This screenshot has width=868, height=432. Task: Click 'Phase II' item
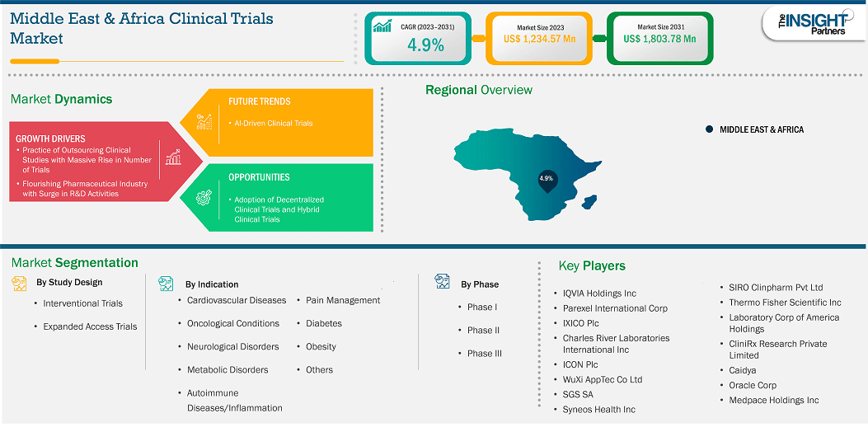click(483, 330)
